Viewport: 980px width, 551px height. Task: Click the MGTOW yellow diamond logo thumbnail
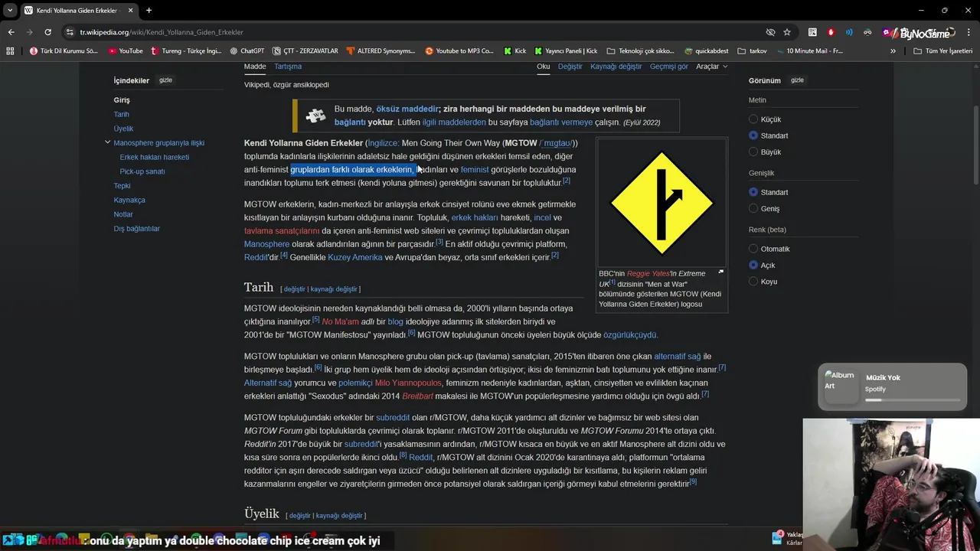tap(661, 204)
